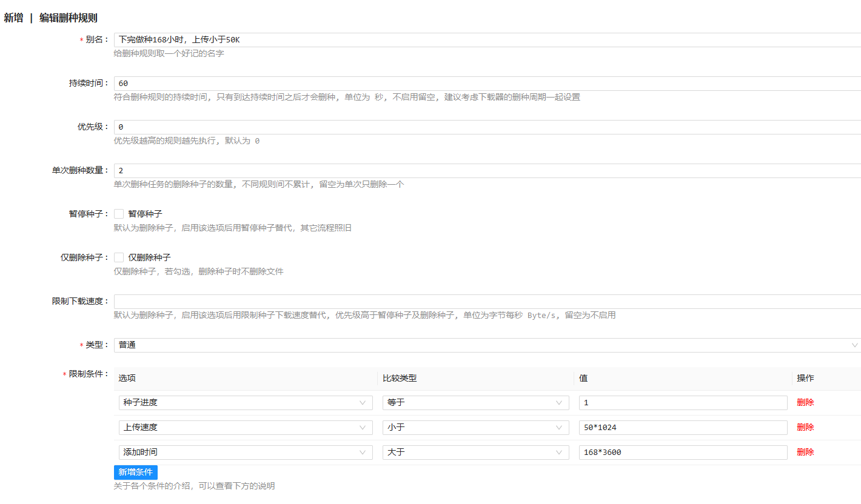Click the 新增条件 button
Viewport: 861px width, 504px height.
(x=136, y=472)
